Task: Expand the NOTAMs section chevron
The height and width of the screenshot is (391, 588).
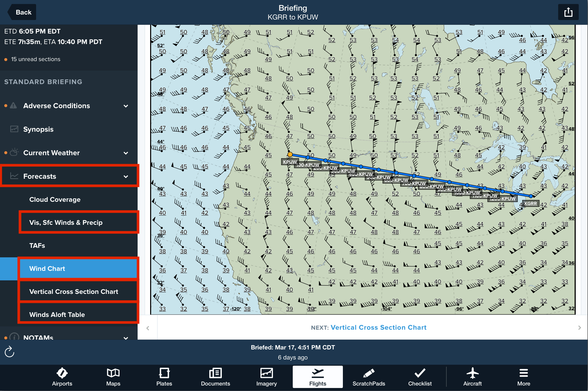Action: pyautogui.click(x=126, y=337)
